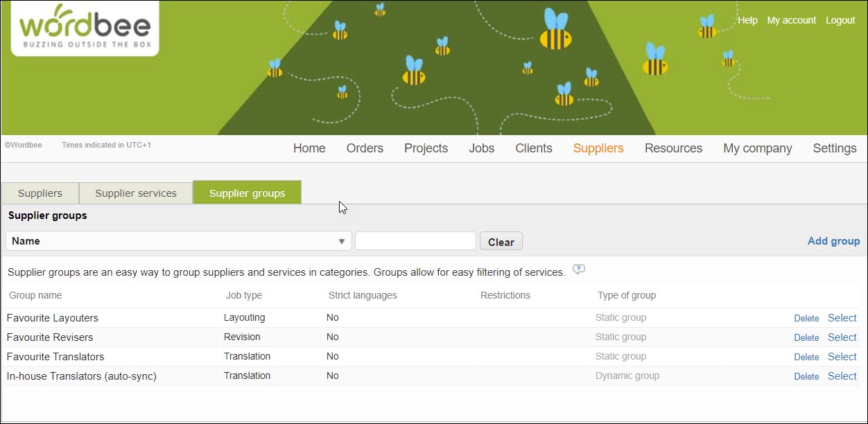Go to the Orders menu
The width and height of the screenshot is (868, 424).
(365, 148)
